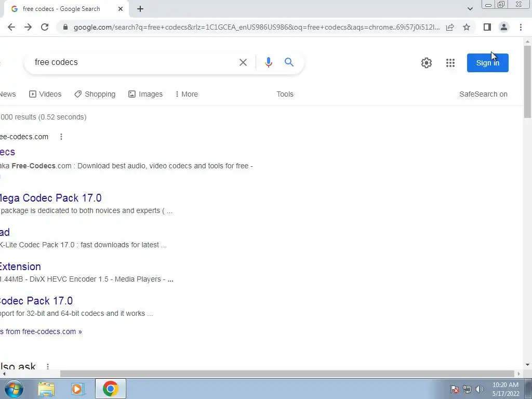Go back to the previous page
The image size is (532, 399).
click(11, 27)
